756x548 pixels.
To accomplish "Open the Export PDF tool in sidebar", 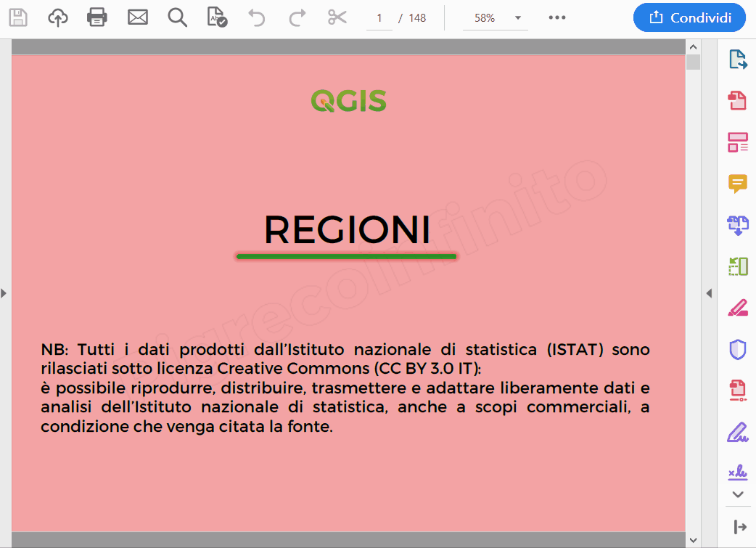I will (738, 60).
